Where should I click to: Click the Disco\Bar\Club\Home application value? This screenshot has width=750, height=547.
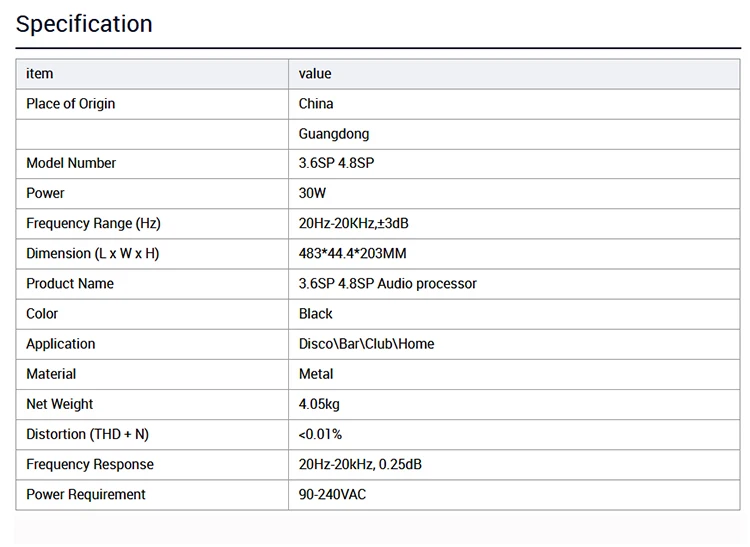click(366, 344)
